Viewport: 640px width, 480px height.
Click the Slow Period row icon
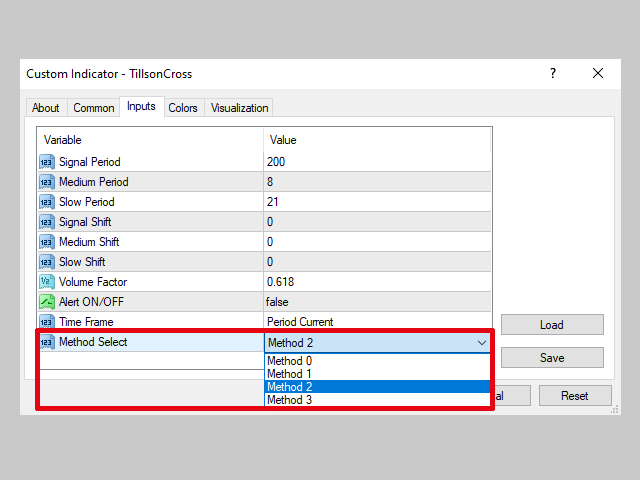pos(47,202)
